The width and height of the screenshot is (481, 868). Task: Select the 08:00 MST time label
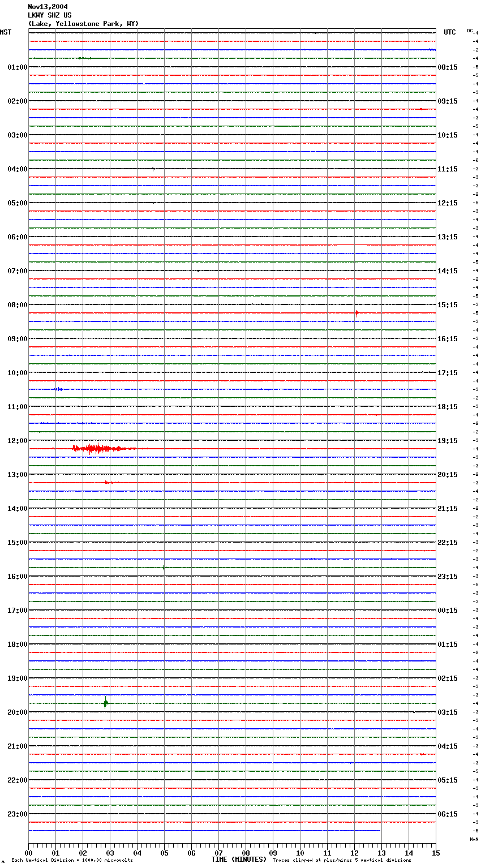pyautogui.click(x=17, y=305)
